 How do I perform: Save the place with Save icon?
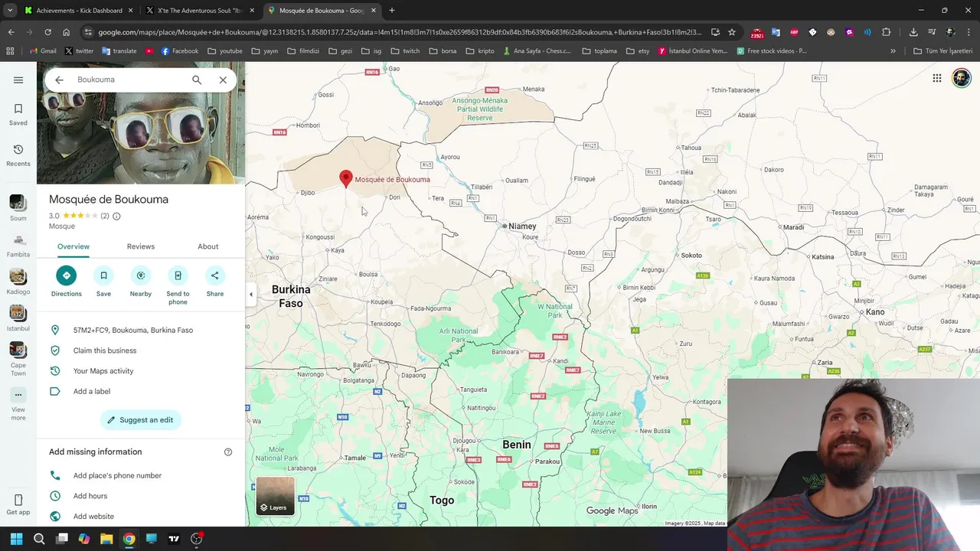(x=103, y=281)
